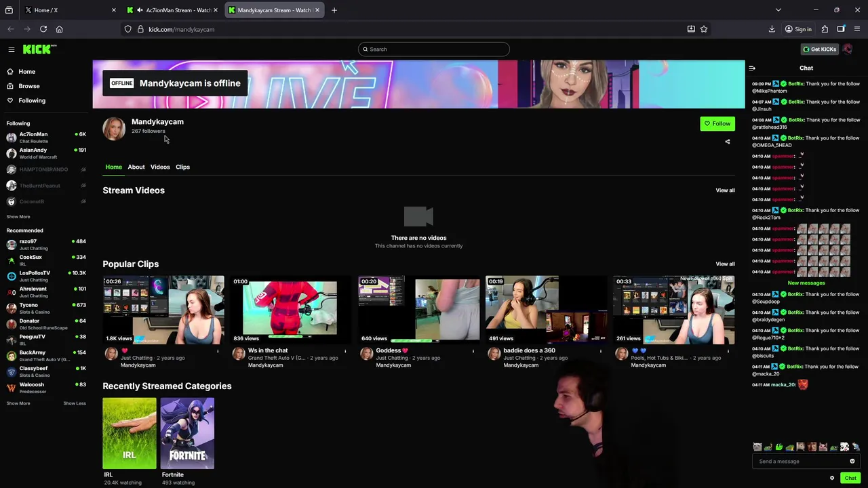Open the 'Ws in the chat' clip thumbnail
868x488 pixels.
(291, 310)
